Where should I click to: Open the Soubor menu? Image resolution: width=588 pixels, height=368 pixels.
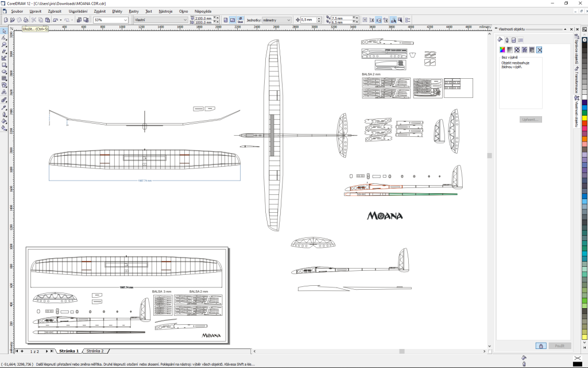[17, 11]
